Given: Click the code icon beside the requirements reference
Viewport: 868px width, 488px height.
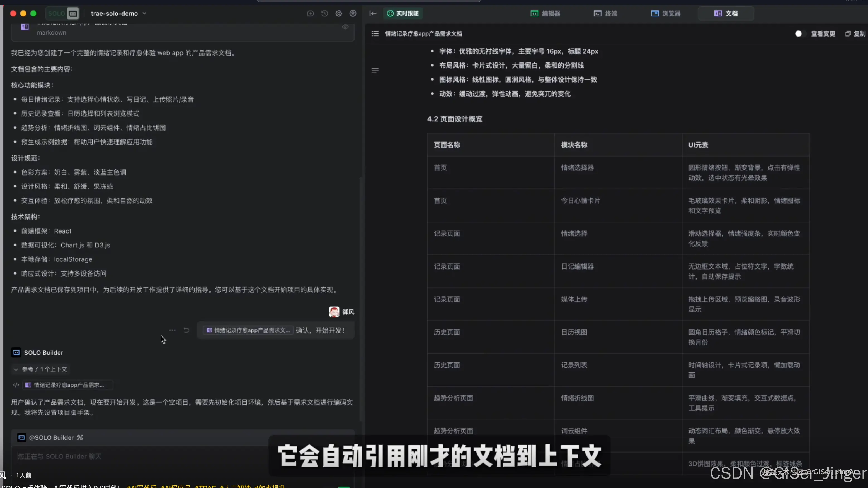Looking at the screenshot, I should [16, 385].
